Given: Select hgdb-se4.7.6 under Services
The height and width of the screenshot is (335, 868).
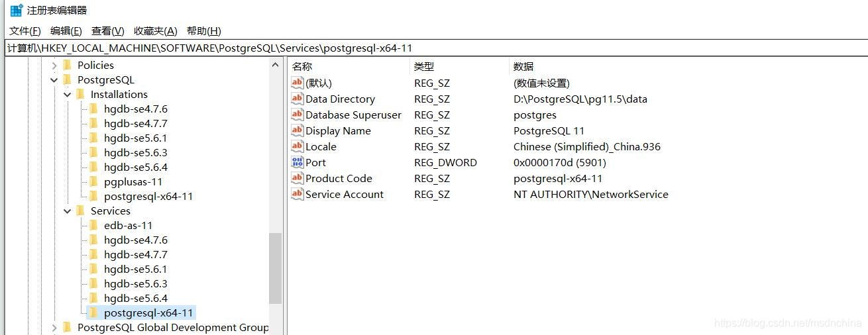Looking at the screenshot, I should (136, 240).
